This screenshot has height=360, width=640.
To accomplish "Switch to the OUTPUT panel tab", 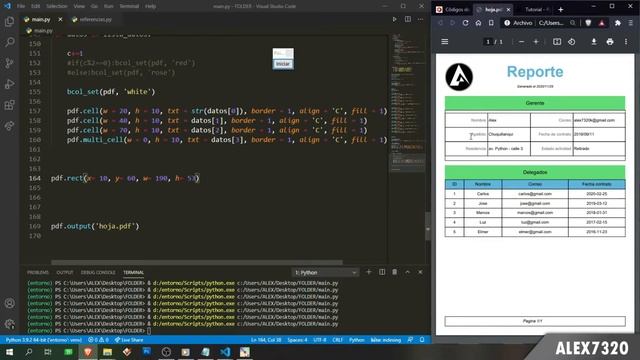I will tap(64, 272).
